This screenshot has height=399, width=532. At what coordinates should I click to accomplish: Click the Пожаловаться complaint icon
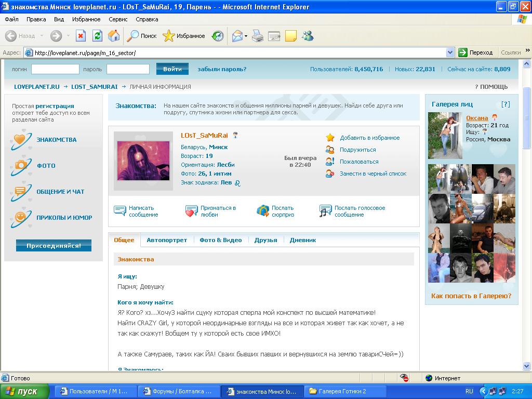(x=330, y=162)
